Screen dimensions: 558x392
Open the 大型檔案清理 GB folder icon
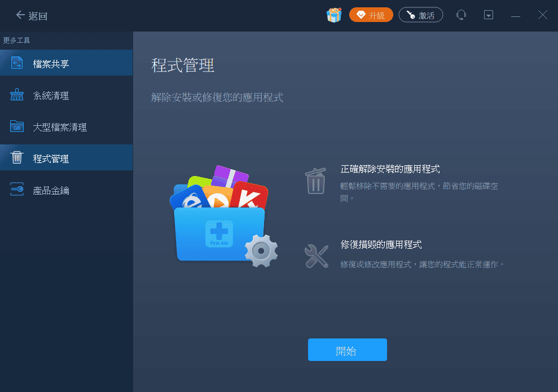click(x=17, y=126)
